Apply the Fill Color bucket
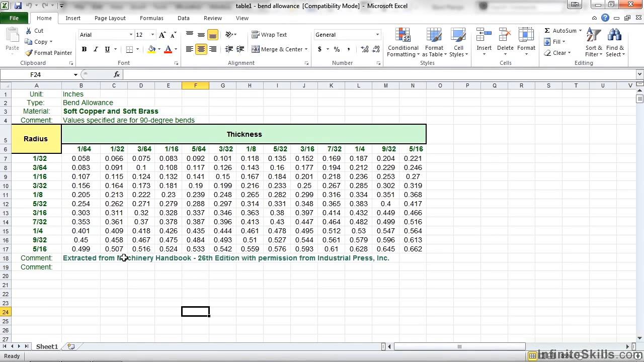This screenshot has height=362, width=644. (151, 49)
